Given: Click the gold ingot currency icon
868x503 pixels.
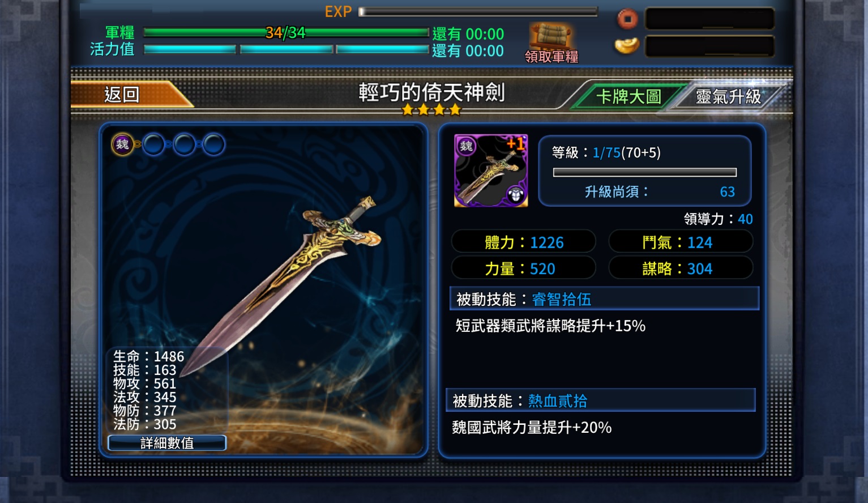Looking at the screenshot, I should [627, 46].
